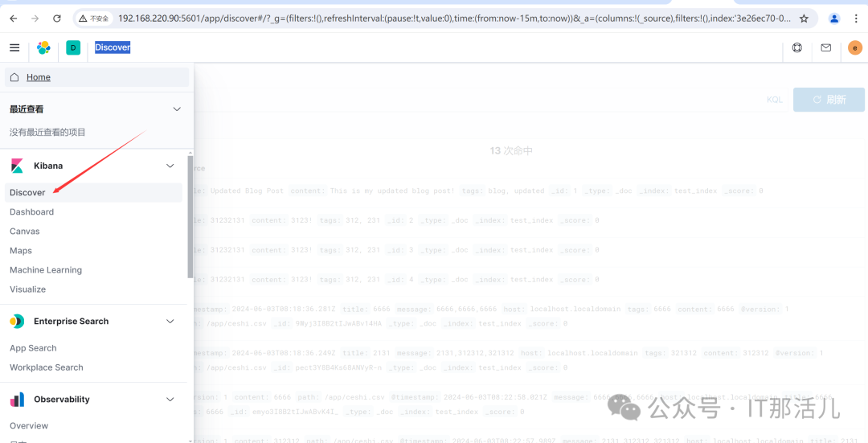Open the help lifebuoy icon
Image resolution: width=868 pixels, height=443 pixels.
click(x=797, y=47)
